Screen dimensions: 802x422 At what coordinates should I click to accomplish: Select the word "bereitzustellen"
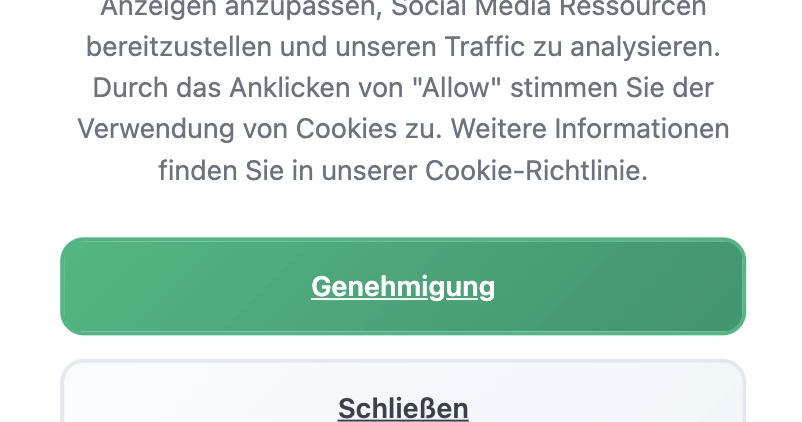179,47
